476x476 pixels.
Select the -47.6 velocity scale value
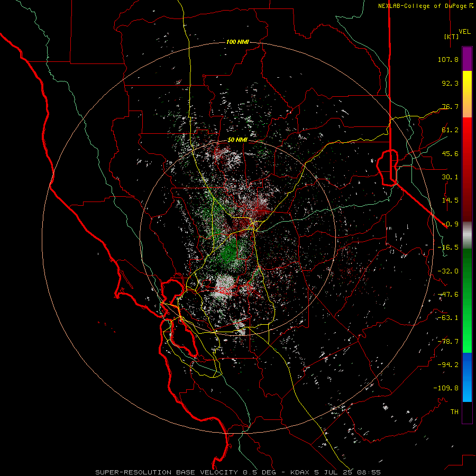[448, 295]
